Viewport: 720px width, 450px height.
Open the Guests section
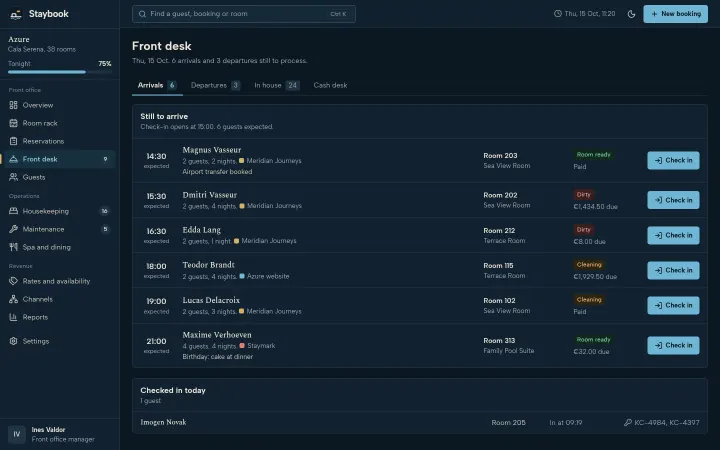click(60, 177)
